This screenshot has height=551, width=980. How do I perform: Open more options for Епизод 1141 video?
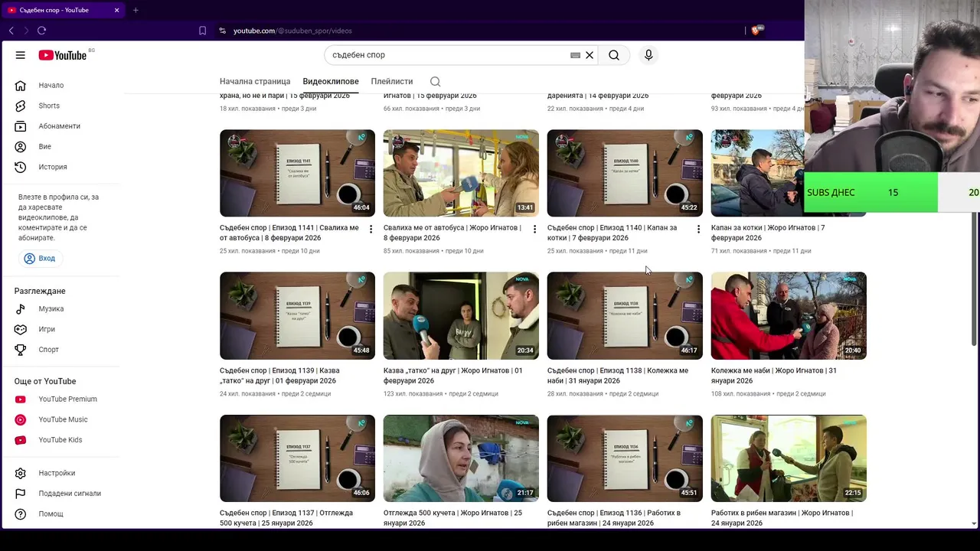371,229
